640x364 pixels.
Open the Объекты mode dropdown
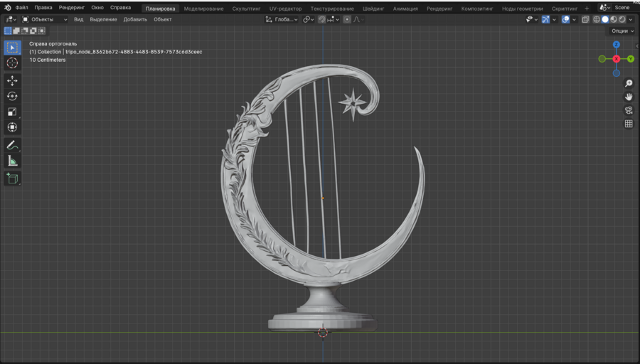(45, 19)
